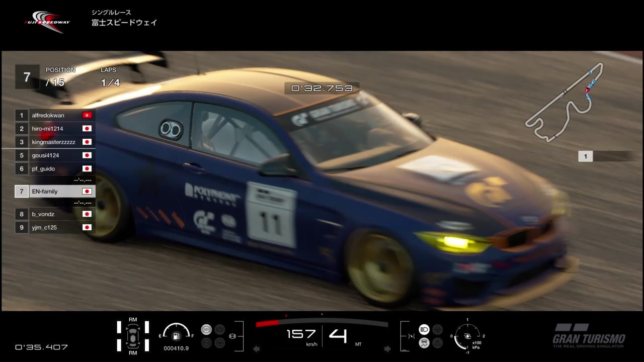Click the large position number 7 box
This screenshot has width=644, height=362.
27,77
